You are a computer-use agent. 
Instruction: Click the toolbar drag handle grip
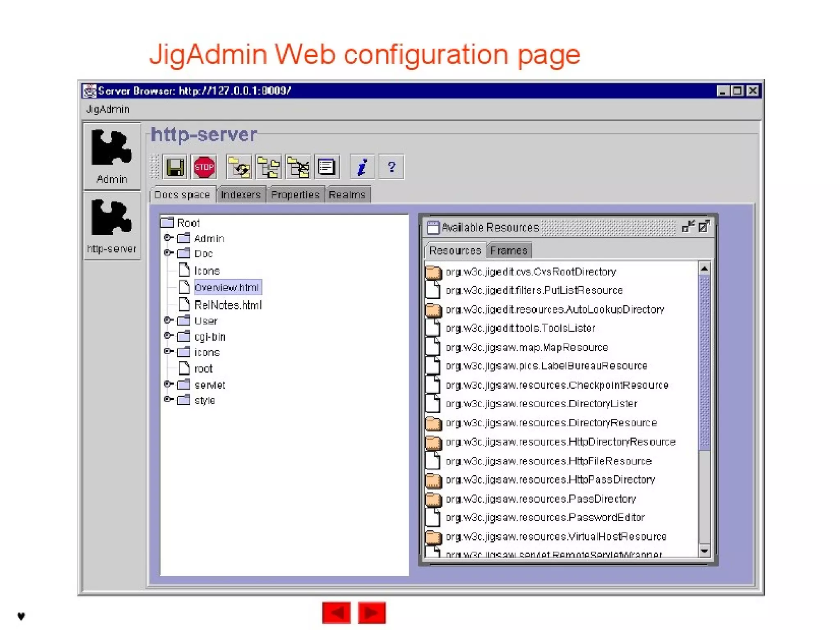[x=155, y=167]
